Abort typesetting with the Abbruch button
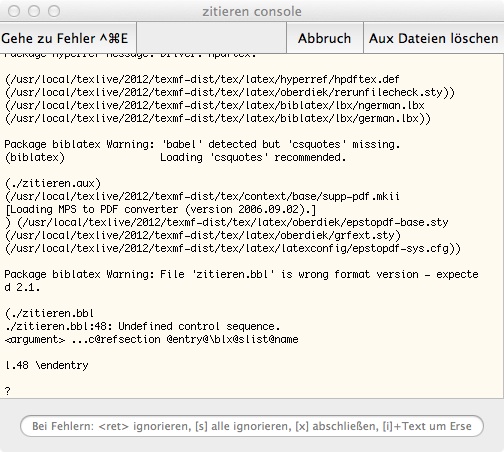 pyautogui.click(x=325, y=38)
